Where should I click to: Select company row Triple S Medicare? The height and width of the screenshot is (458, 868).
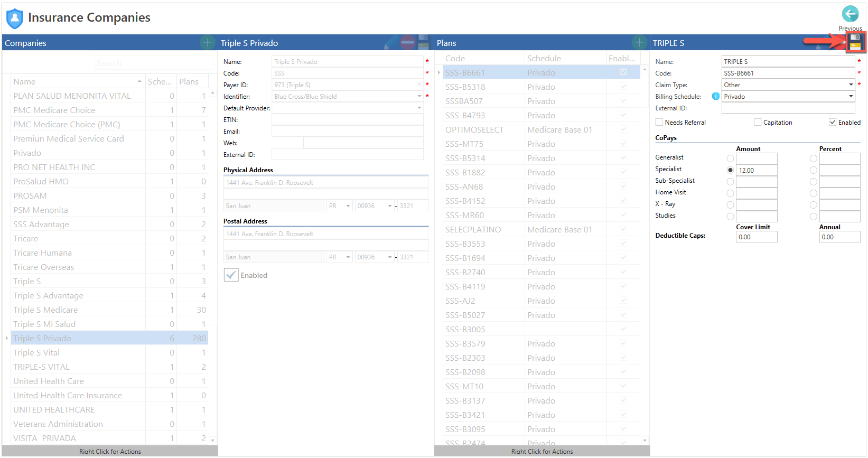(109, 310)
